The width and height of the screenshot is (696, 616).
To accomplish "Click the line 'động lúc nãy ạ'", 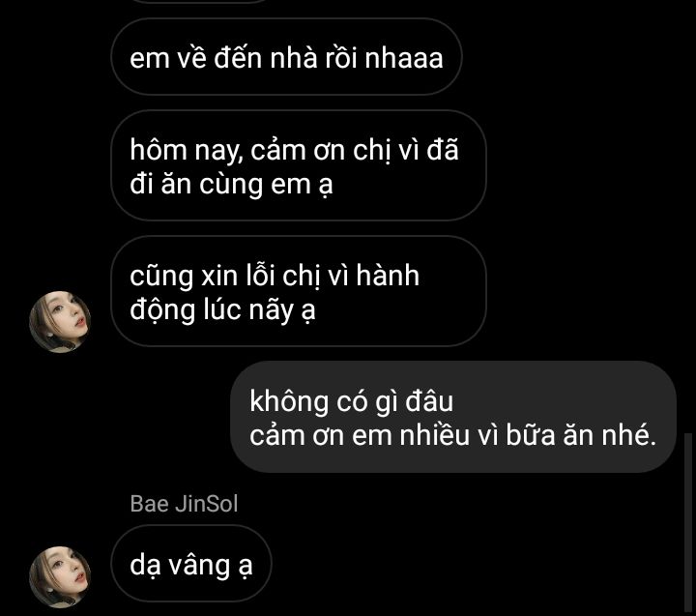I will click(x=223, y=310).
